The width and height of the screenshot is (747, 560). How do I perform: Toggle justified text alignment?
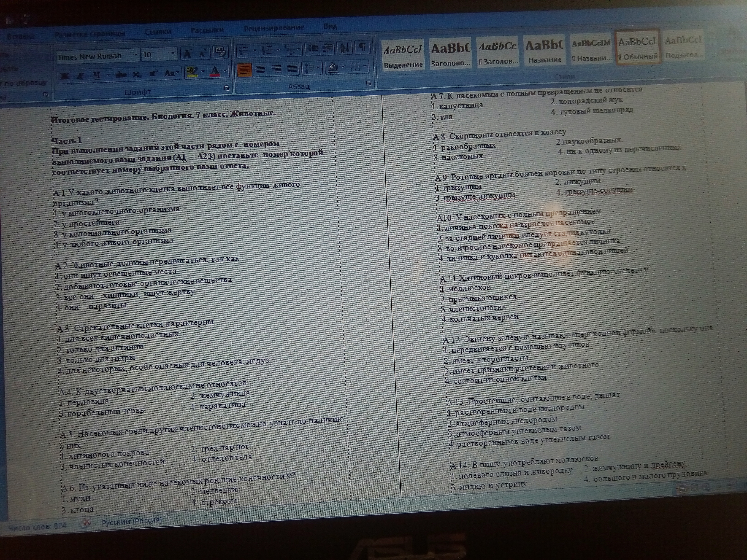pos(292,69)
